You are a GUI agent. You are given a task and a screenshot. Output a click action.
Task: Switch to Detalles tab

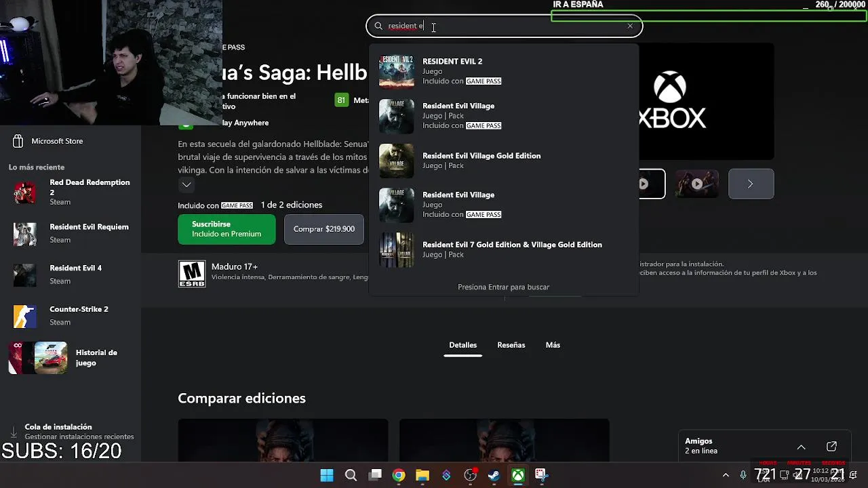462,345
